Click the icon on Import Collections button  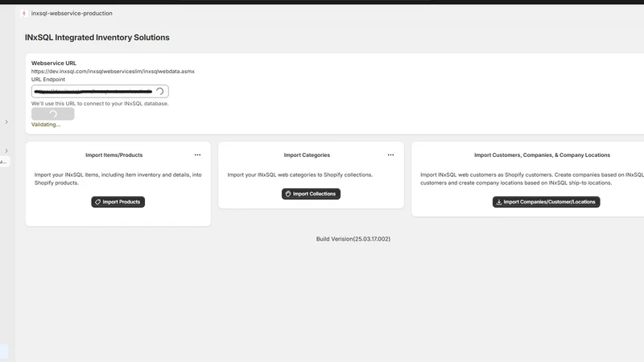pyautogui.click(x=288, y=194)
